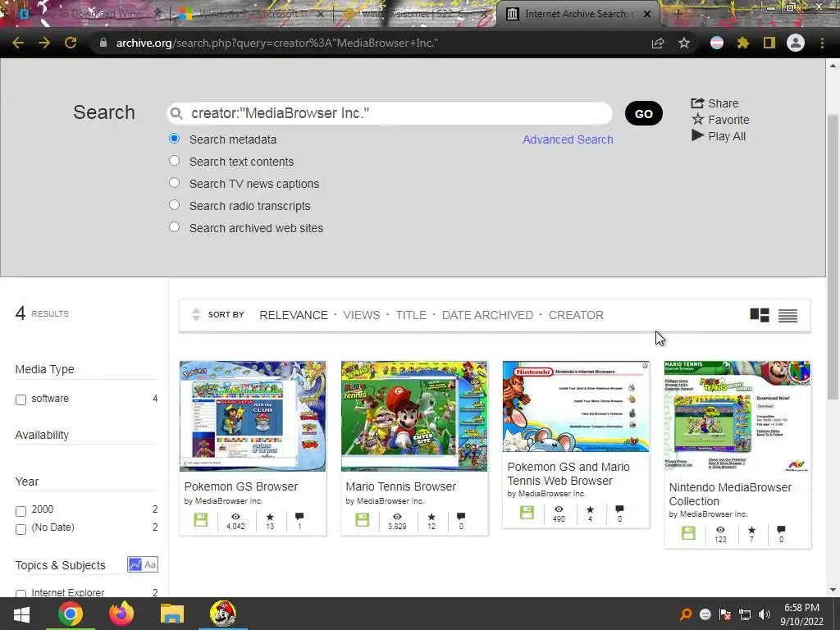
Task: Sort results by DATE ARCHIVED
Action: [487, 315]
